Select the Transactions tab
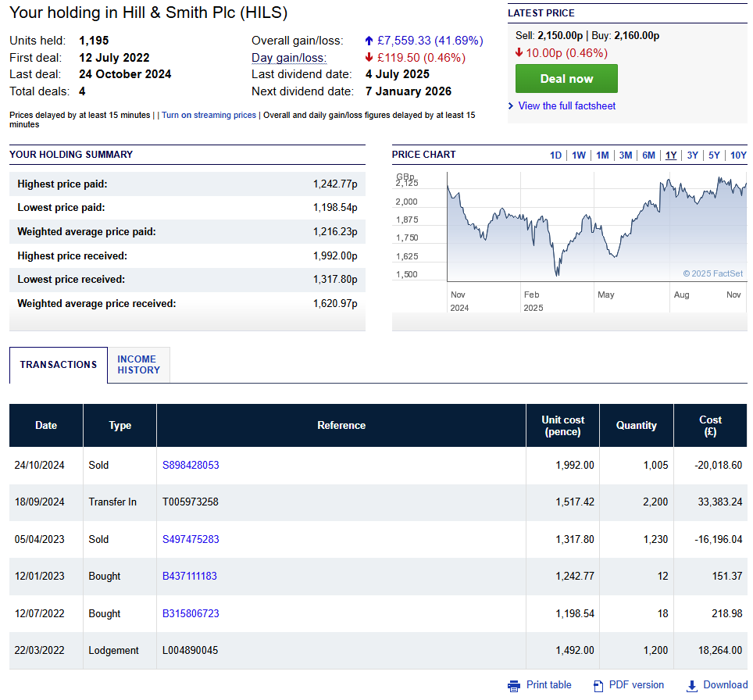 [59, 365]
